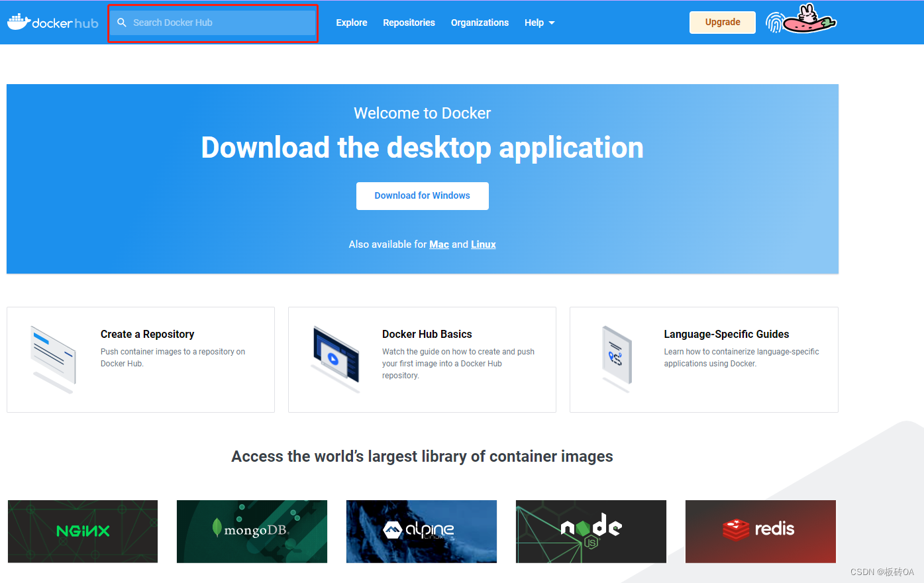This screenshot has height=583, width=924.
Task: Click the Language-Specific Guides illustration
Action: pos(617,358)
